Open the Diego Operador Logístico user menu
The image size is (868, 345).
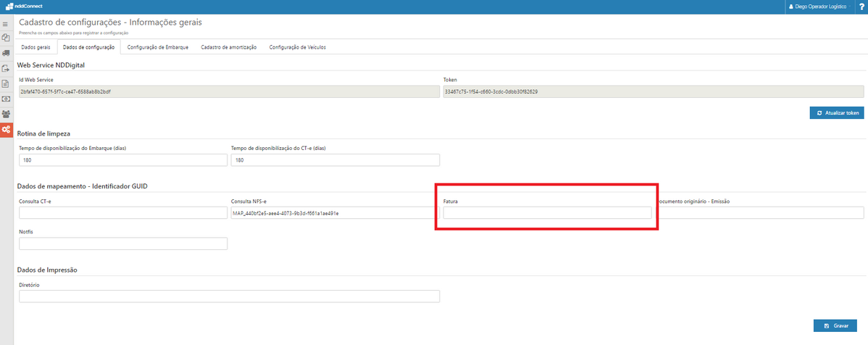tap(820, 7)
